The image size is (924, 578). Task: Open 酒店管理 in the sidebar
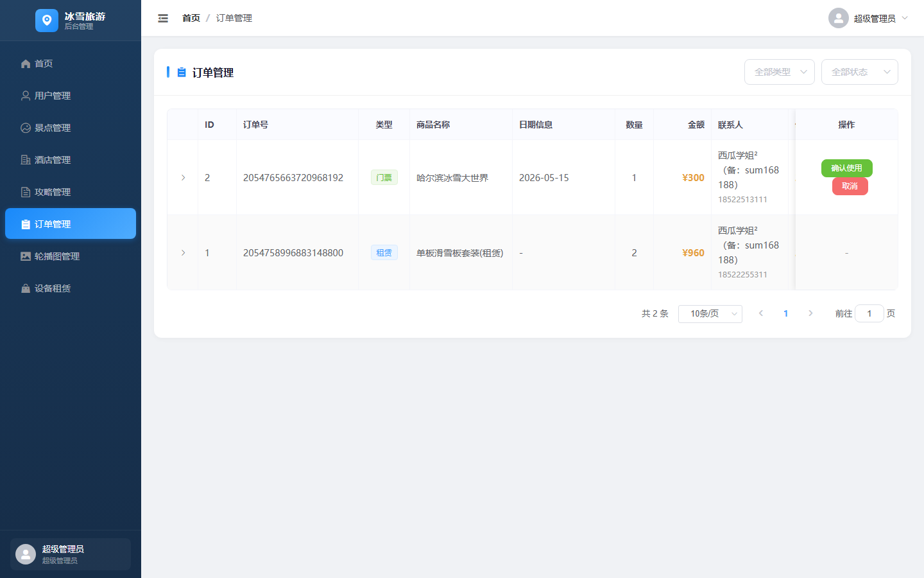(71, 160)
